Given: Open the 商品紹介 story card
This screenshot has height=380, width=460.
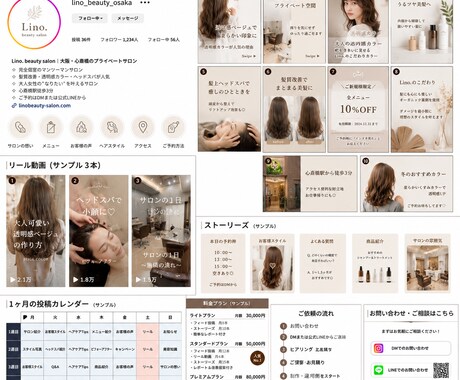Looking at the screenshot, I should coord(375,263).
